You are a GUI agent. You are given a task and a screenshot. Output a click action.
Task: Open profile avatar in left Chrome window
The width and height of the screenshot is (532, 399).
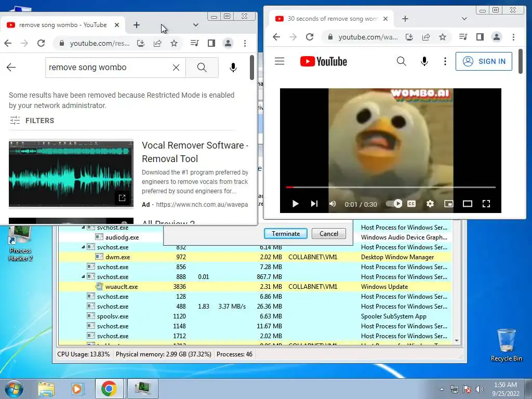pos(228,43)
